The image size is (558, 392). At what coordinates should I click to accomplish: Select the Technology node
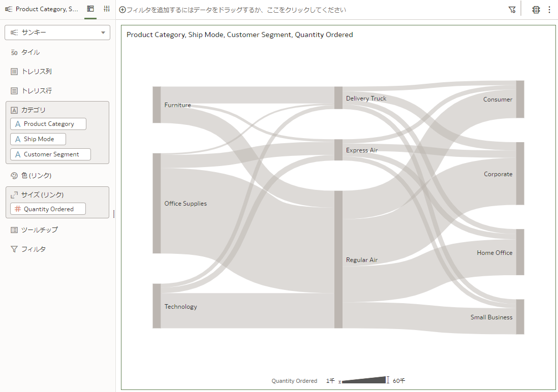tap(157, 306)
